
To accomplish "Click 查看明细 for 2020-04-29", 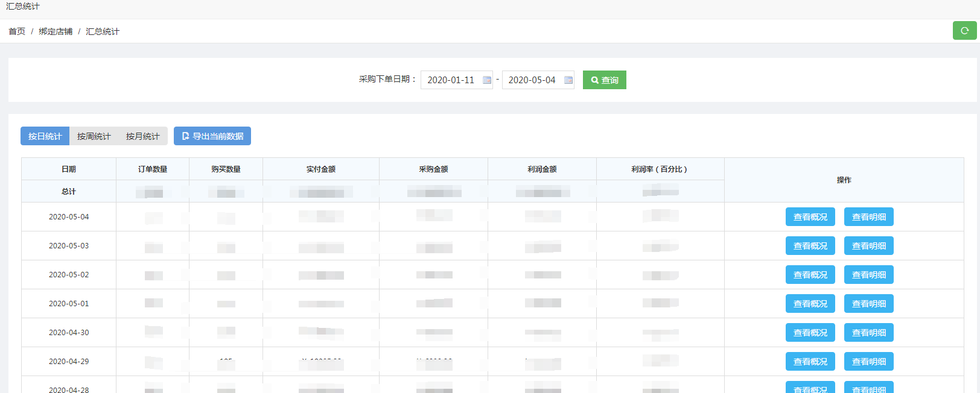I will click(868, 362).
